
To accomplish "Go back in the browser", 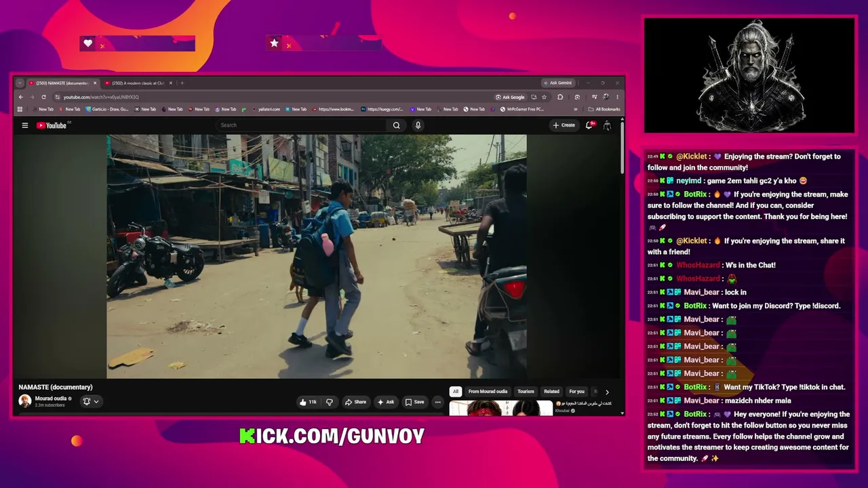I will coord(20,97).
